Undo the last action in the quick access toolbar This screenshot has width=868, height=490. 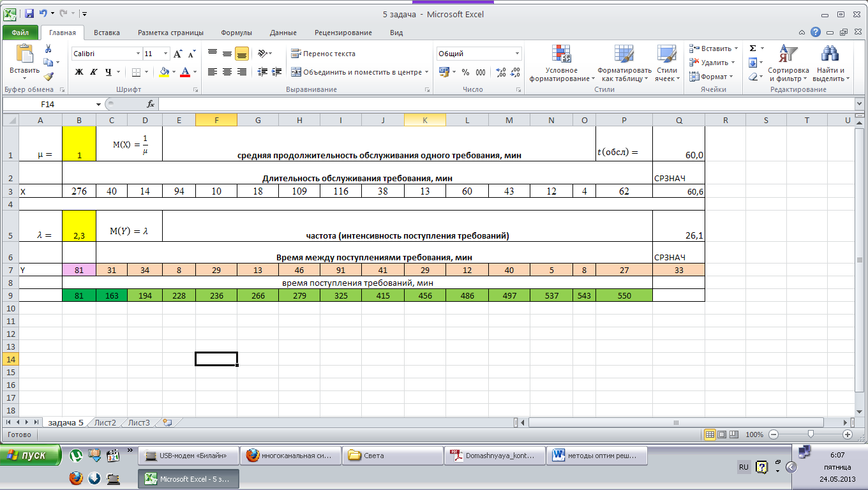click(x=43, y=13)
